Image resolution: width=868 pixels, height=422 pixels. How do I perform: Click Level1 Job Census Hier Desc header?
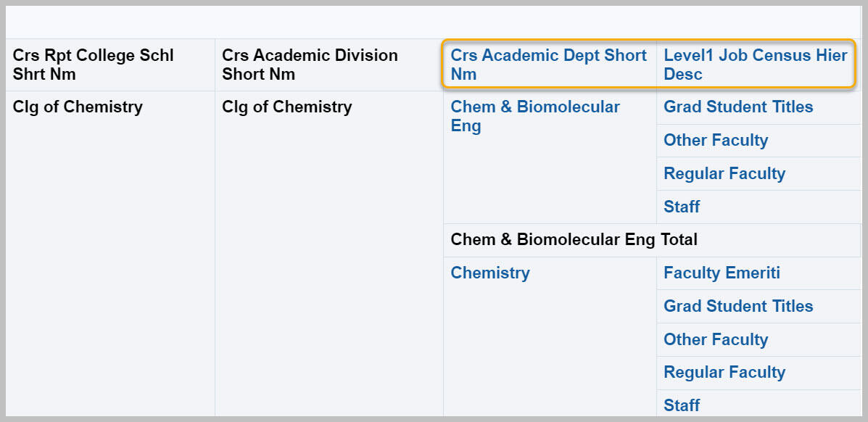click(x=755, y=65)
